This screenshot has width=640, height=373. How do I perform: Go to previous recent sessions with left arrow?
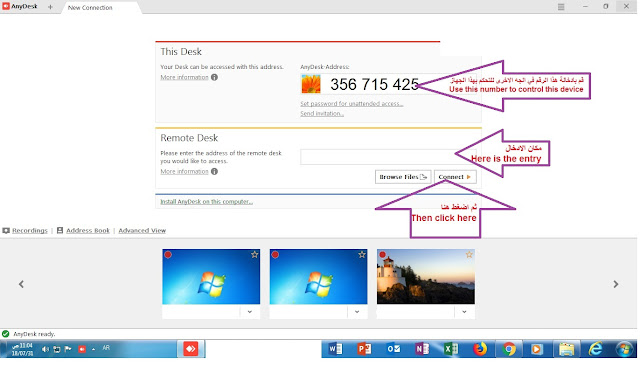coord(21,284)
